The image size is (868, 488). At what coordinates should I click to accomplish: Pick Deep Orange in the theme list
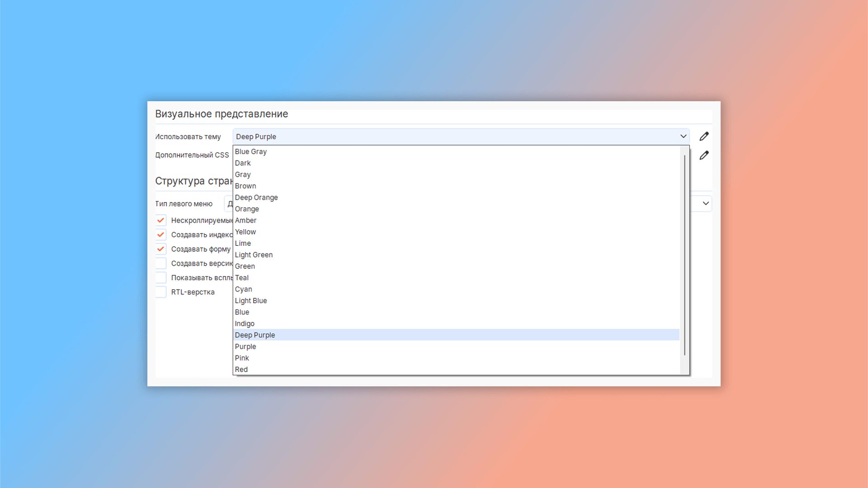(x=256, y=197)
